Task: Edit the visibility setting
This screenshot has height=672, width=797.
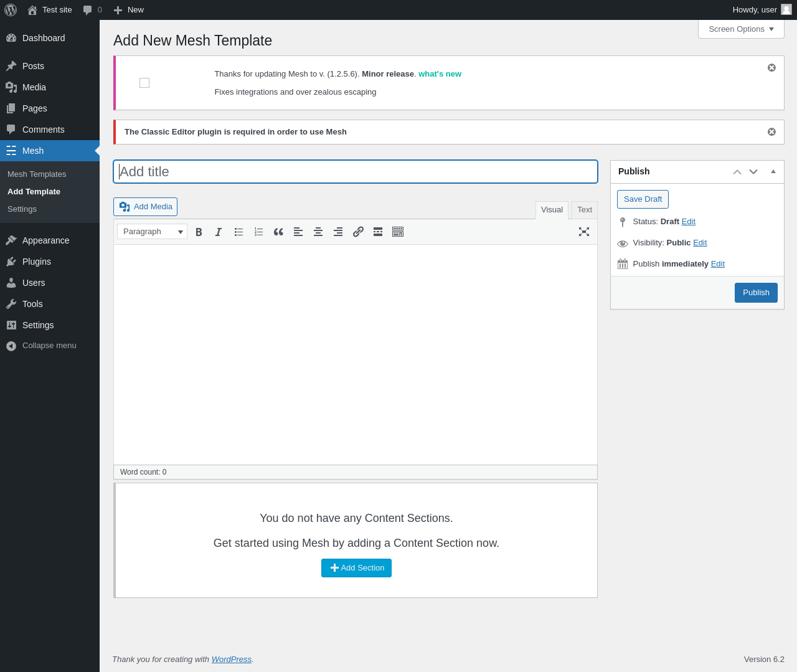Action: [x=700, y=243]
